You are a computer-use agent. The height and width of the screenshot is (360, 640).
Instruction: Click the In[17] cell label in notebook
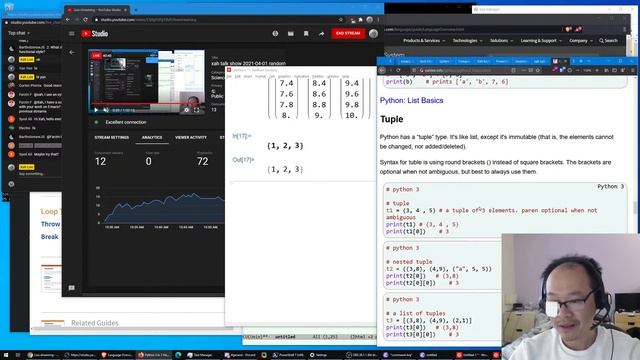[x=242, y=136]
